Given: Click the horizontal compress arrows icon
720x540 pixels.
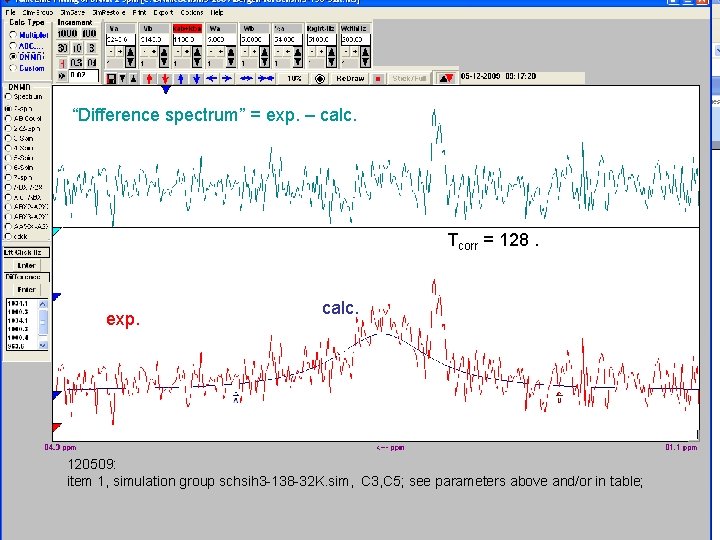Looking at the screenshot, I should [x=266, y=79].
